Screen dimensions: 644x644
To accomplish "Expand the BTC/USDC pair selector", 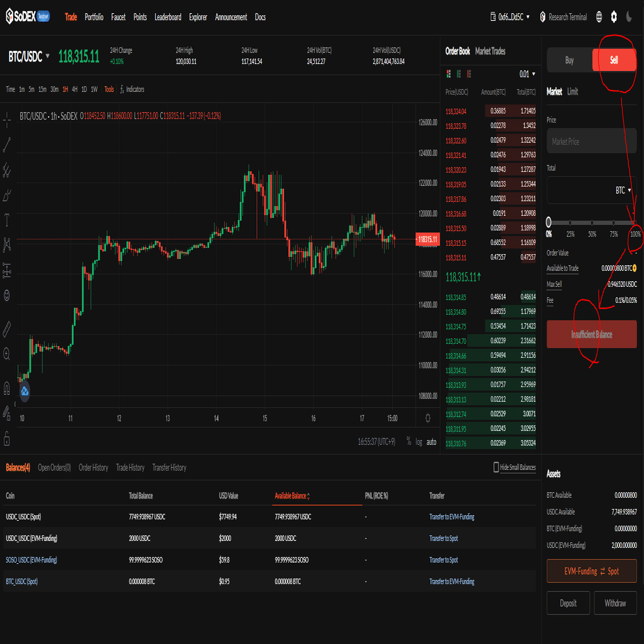I will pyautogui.click(x=29, y=56).
